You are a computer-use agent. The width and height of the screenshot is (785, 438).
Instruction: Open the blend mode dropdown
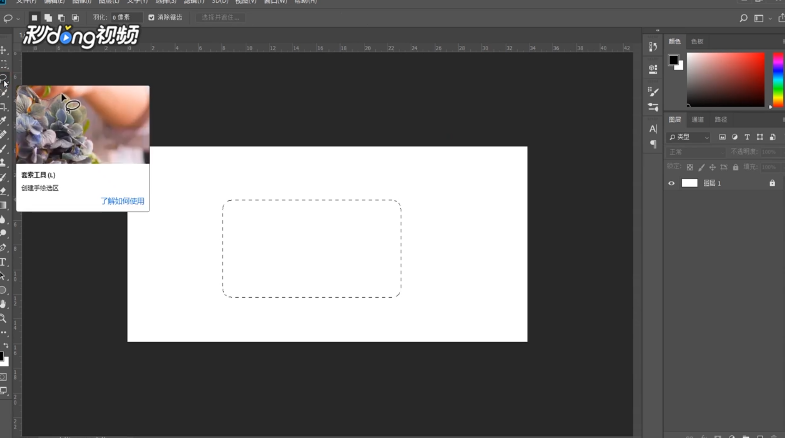pos(696,152)
